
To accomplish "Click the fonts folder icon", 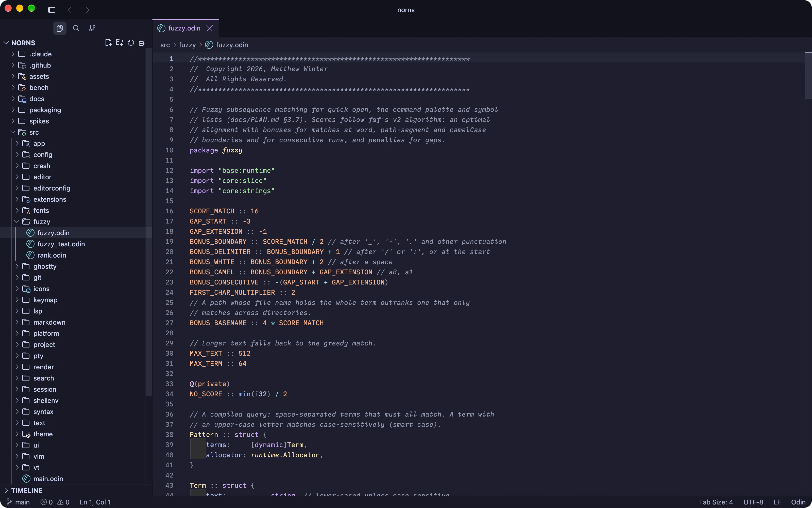I will click(x=26, y=211).
